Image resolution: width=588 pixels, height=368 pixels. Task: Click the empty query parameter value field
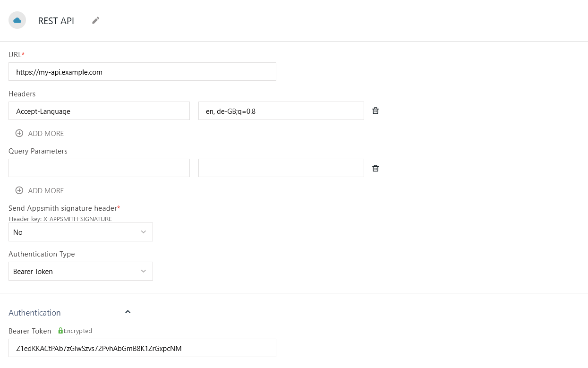coord(281,168)
